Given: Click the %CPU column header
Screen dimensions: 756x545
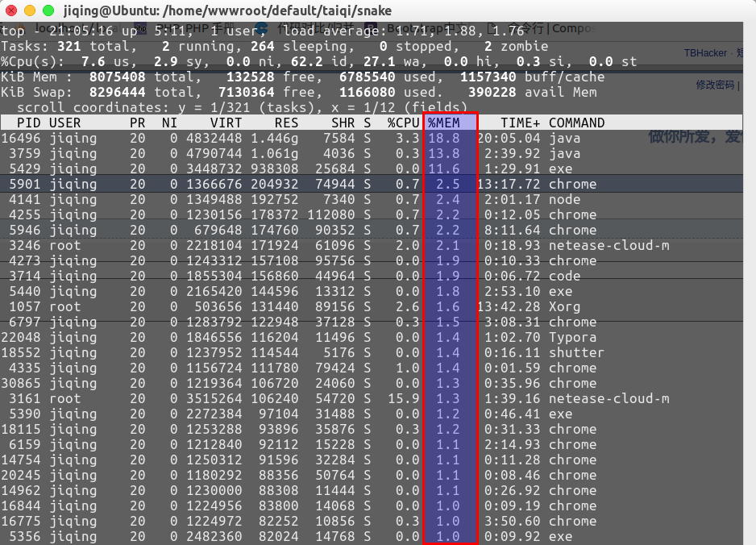Looking at the screenshot, I should click(x=404, y=123).
